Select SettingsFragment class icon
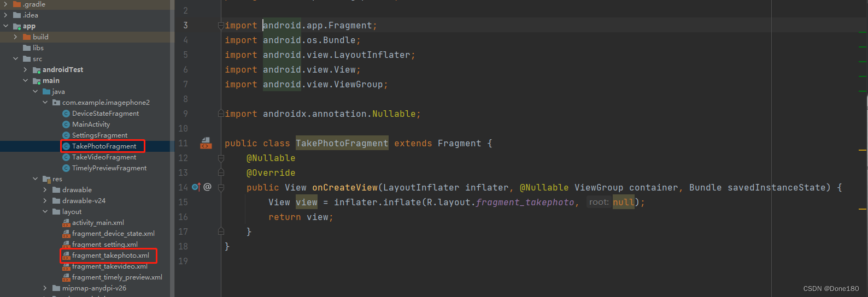 [x=66, y=135]
